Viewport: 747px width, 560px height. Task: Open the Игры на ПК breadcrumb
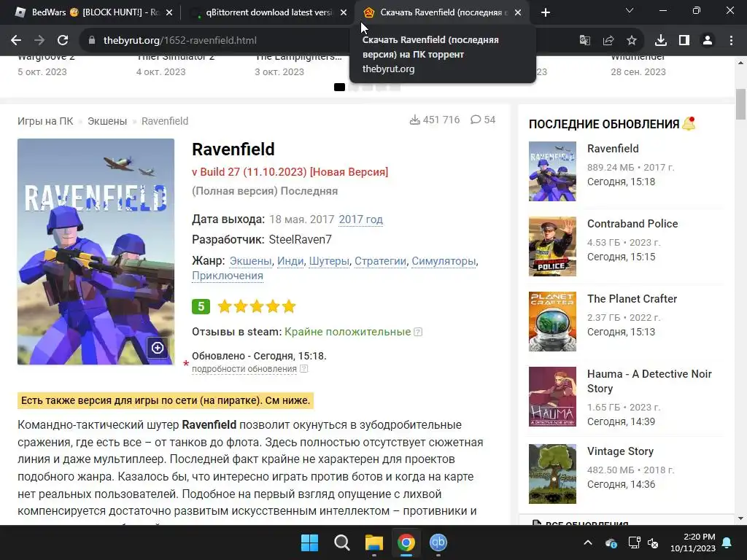point(45,121)
